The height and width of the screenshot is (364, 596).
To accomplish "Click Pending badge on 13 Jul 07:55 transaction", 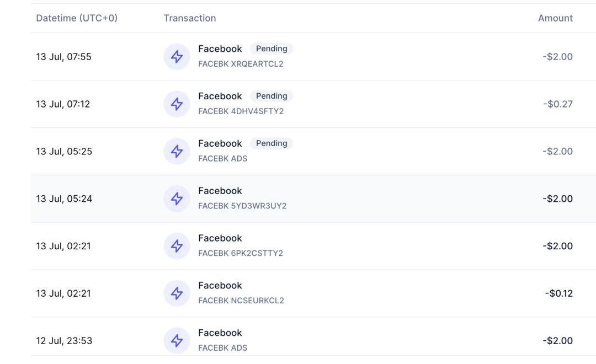I will (x=272, y=49).
